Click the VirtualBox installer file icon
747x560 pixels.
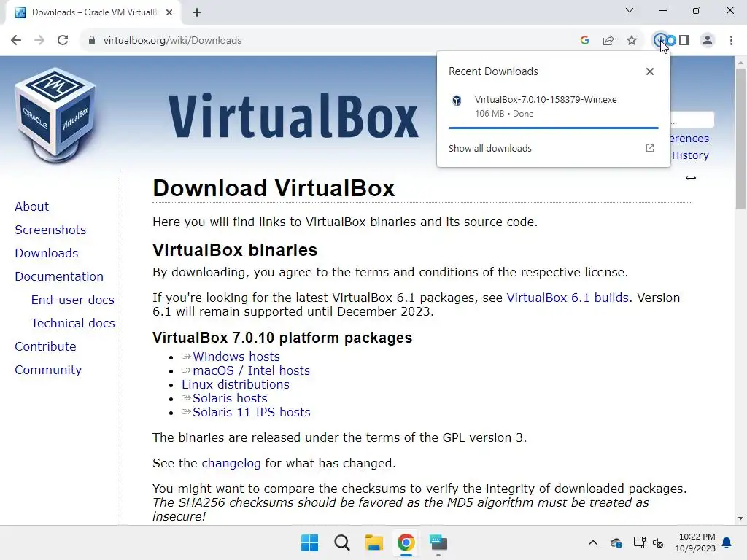(457, 101)
